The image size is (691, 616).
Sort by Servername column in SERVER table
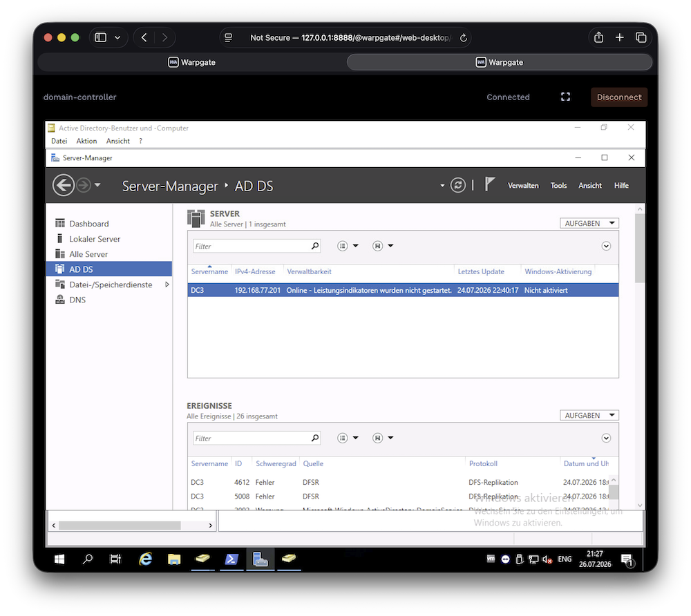point(209,271)
